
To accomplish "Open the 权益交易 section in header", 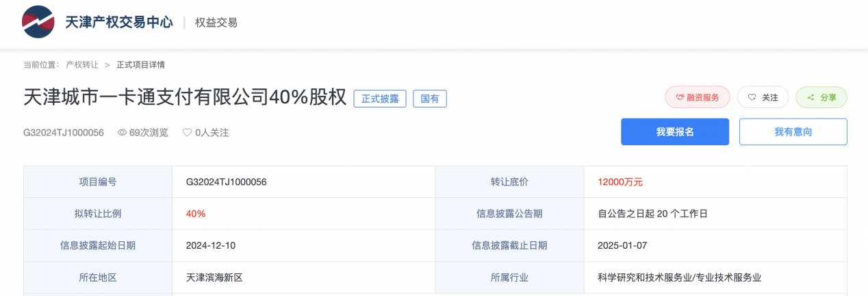I will point(216,23).
